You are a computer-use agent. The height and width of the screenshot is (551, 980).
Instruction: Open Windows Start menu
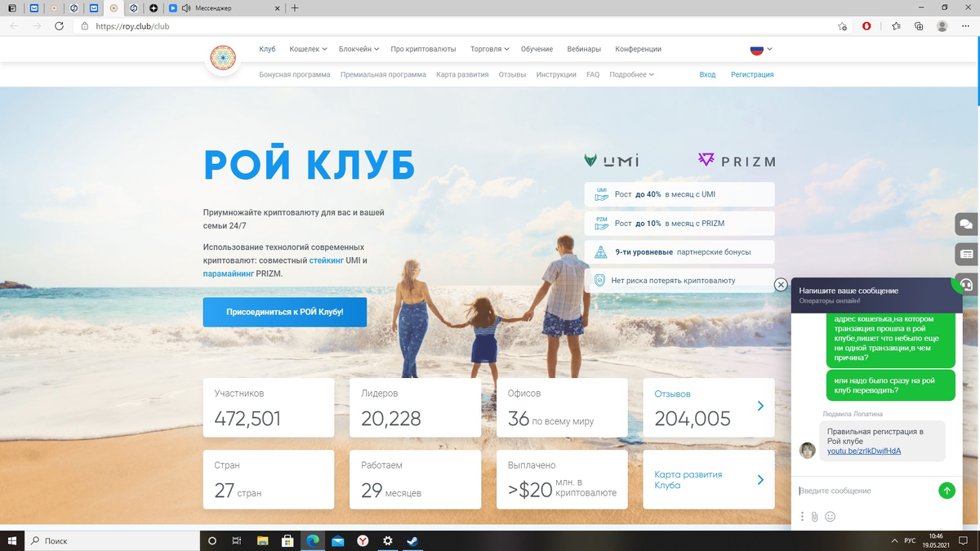[x=11, y=540]
